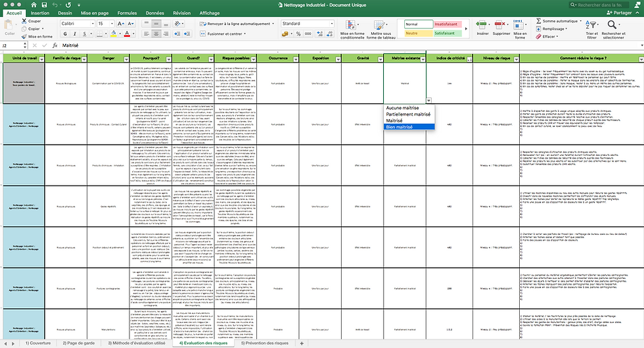This screenshot has width=644, height=348.
Task: Cut selection with Couper
Action: [32, 21]
